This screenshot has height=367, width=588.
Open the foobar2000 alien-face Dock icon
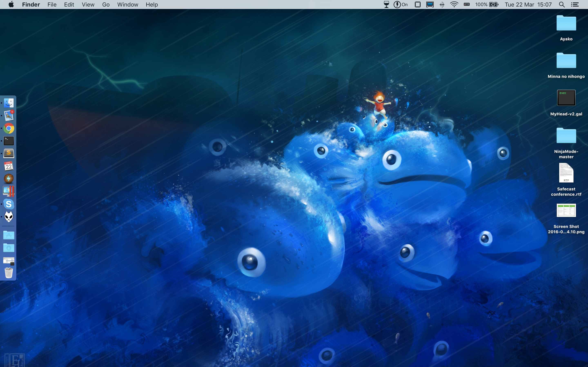(9, 217)
